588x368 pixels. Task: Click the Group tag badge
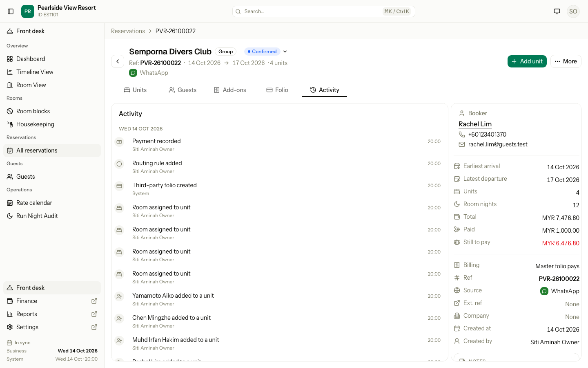[225, 52]
